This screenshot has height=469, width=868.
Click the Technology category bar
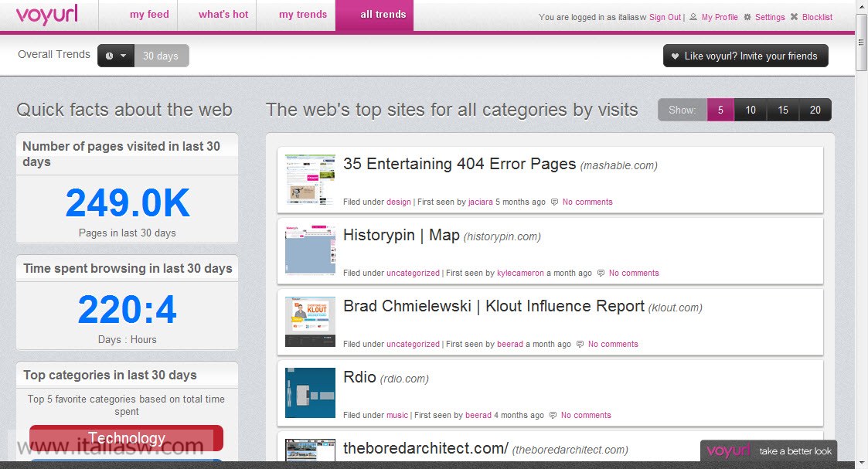(x=126, y=438)
